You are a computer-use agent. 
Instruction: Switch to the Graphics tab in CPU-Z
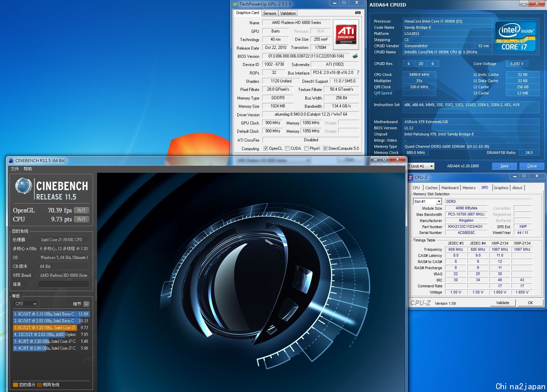[501, 188]
